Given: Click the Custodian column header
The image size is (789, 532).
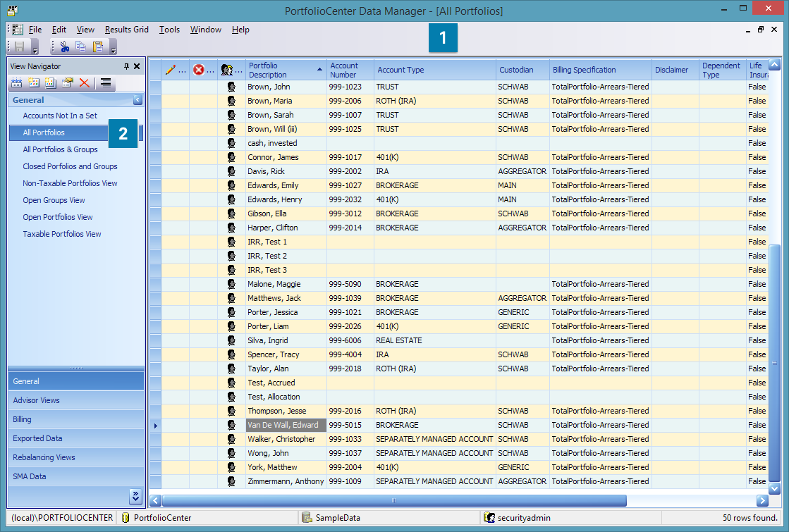Looking at the screenshot, I should click(522, 70).
